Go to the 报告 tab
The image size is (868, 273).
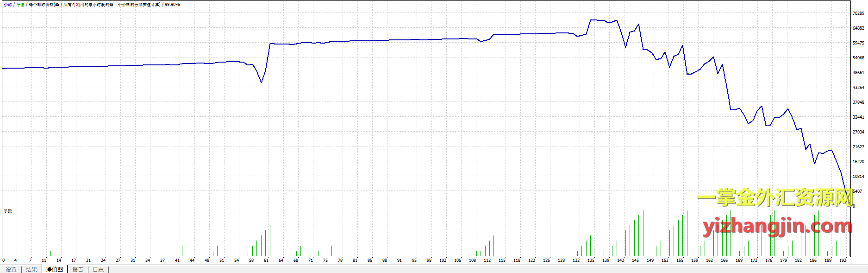78,269
